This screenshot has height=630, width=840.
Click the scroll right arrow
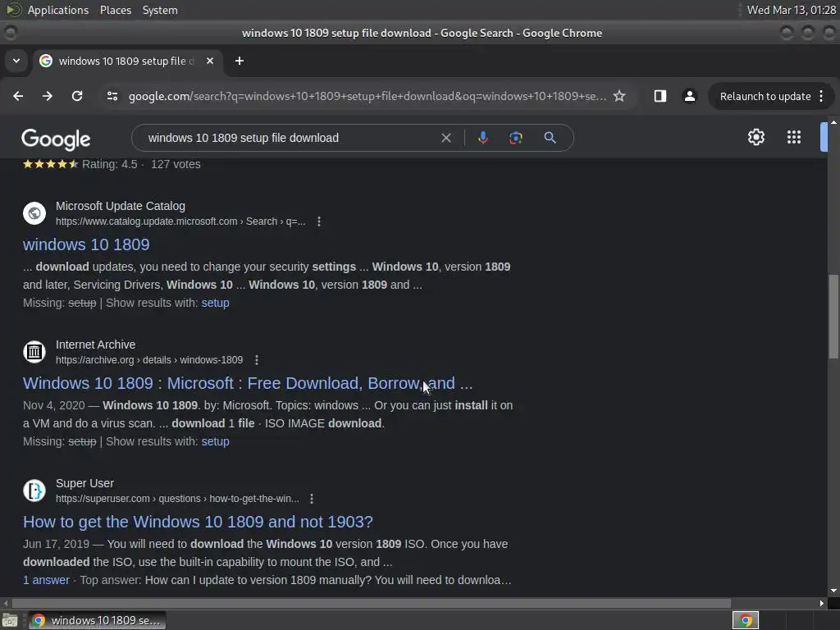(x=822, y=603)
